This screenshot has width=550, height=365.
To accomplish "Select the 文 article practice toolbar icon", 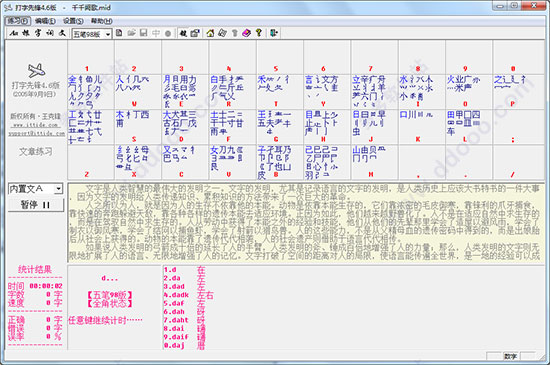I will tap(62, 33).
